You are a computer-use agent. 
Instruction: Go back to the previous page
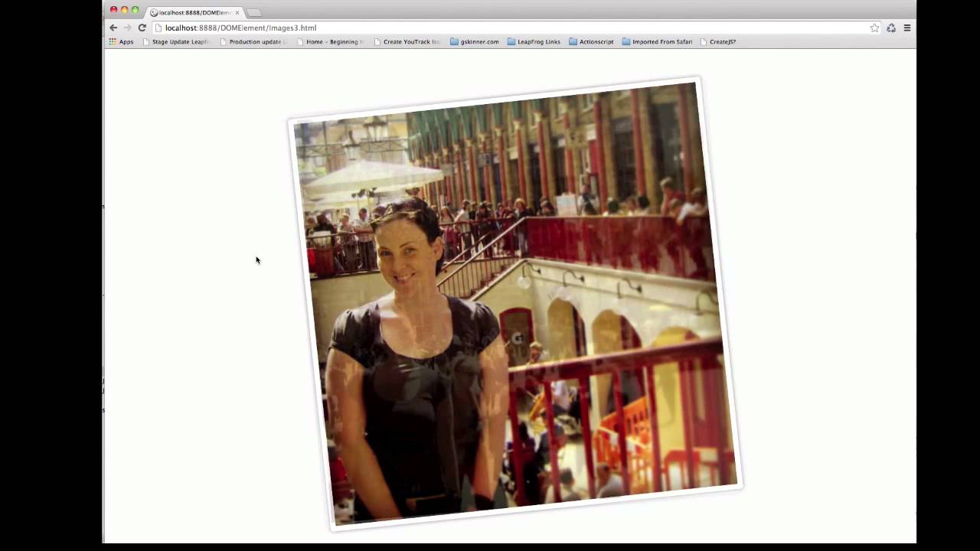(113, 28)
